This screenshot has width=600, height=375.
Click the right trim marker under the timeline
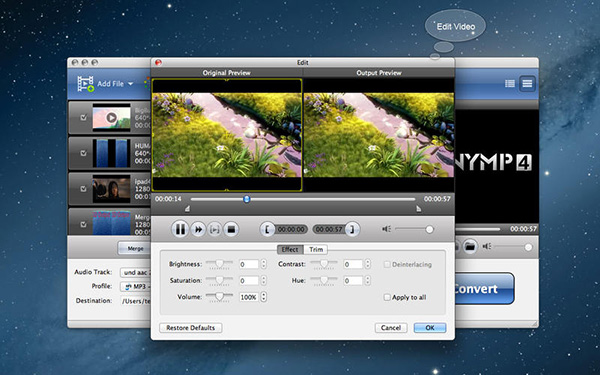tap(419, 209)
